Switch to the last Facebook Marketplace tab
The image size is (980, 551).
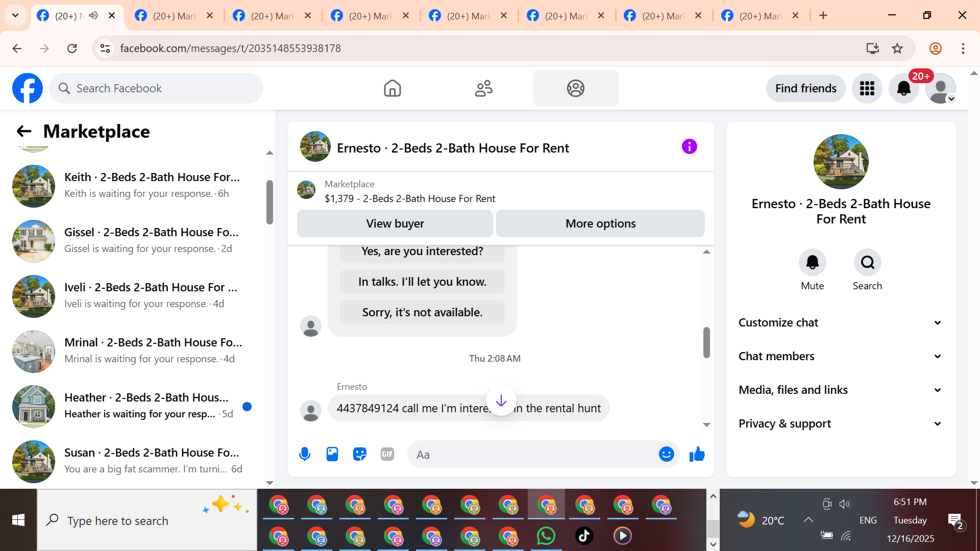(x=761, y=16)
